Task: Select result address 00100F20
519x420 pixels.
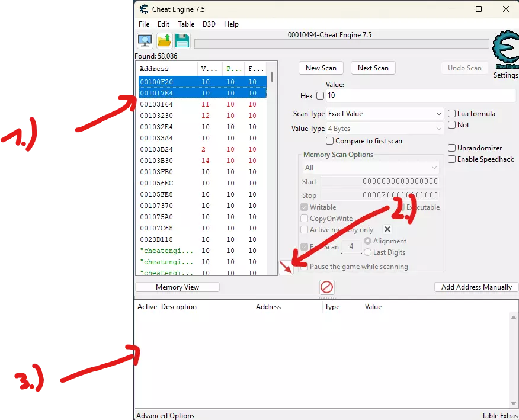Action: click(x=202, y=82)
